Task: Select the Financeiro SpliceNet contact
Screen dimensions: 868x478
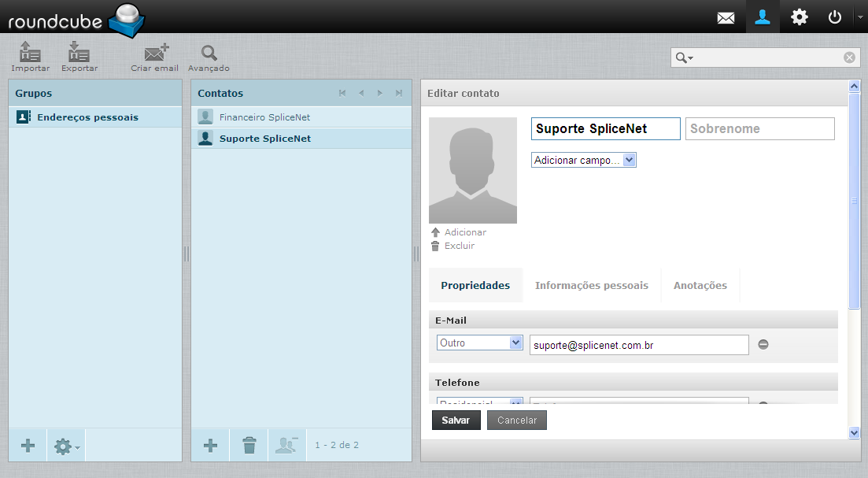Action: click(301, 117)
